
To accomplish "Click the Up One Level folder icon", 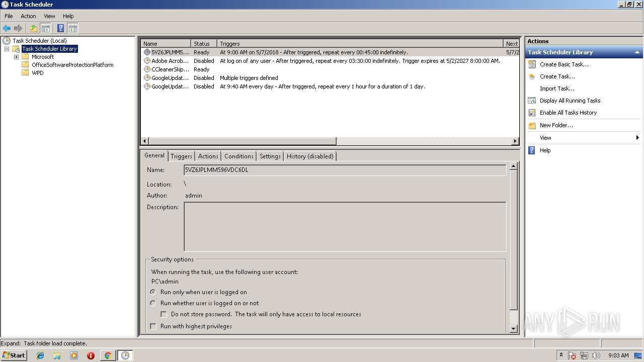I will tap(34, 29).
